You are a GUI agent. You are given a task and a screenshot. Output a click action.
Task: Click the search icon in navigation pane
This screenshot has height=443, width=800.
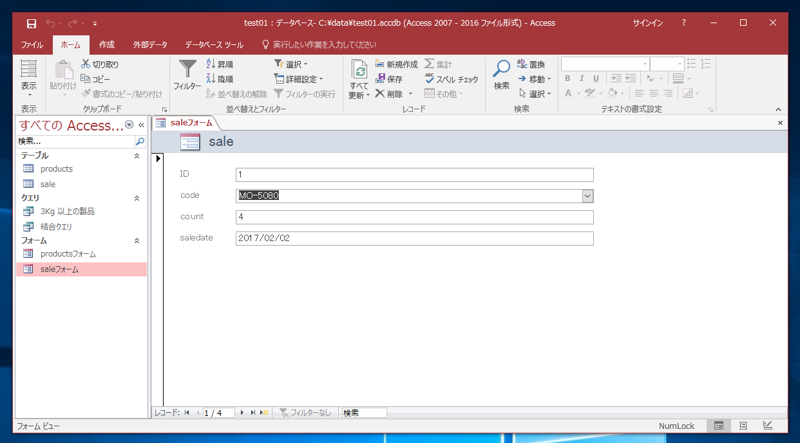[140, 141]
